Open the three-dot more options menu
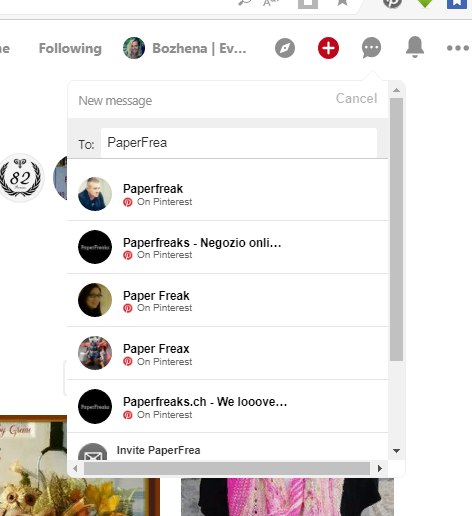 [x=458, y=48]
